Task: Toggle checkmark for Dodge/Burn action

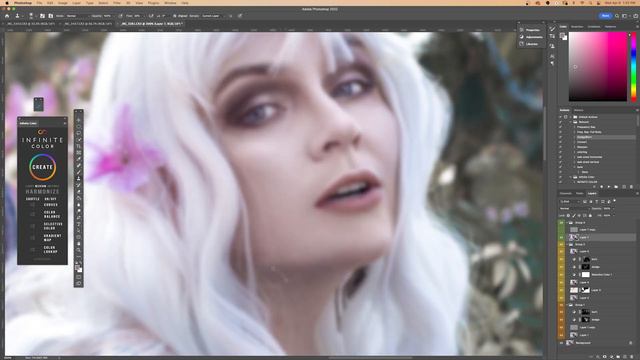Action: pyautogui.click(x=560, y=137)
